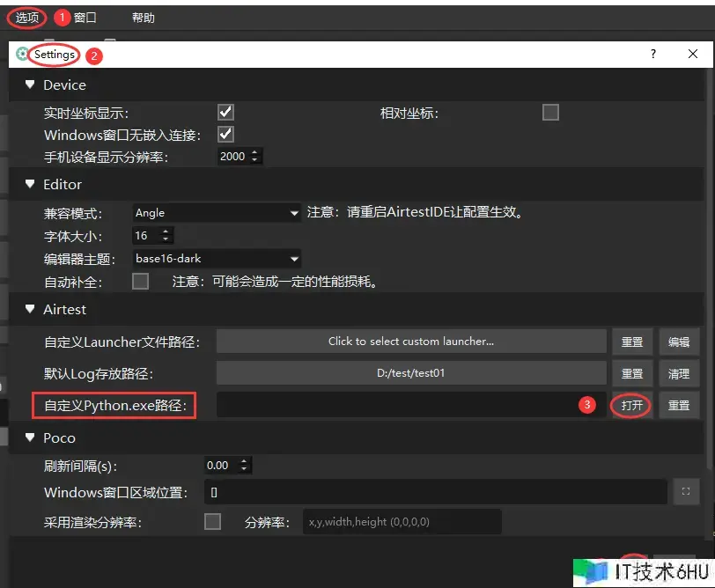Image resolution: width=715 pixels, height=588 pixels.
Task: Toggle the 实时坐标显示 checkbox
Action: pyautogui.click(x=225, y=113)
